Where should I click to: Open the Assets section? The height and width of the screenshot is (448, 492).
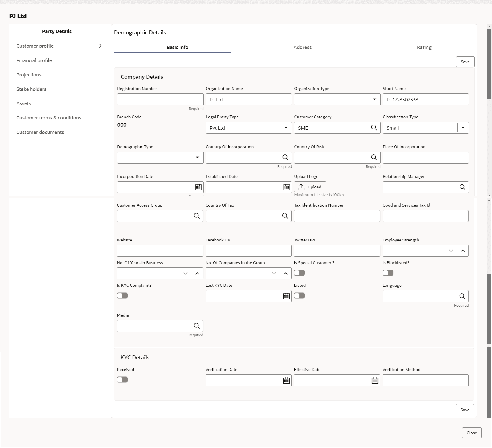pyautogui.click(x=24, y=103)
